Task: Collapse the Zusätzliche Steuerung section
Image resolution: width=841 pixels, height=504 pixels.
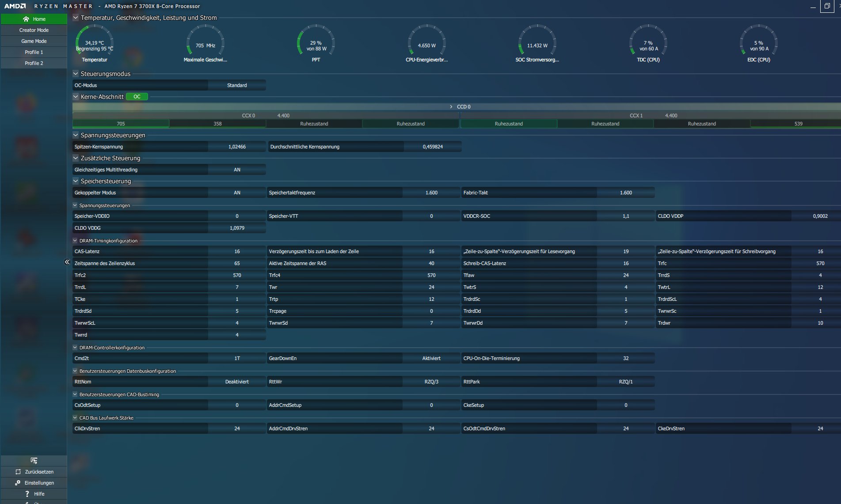Action: click(x=76, y=158)
